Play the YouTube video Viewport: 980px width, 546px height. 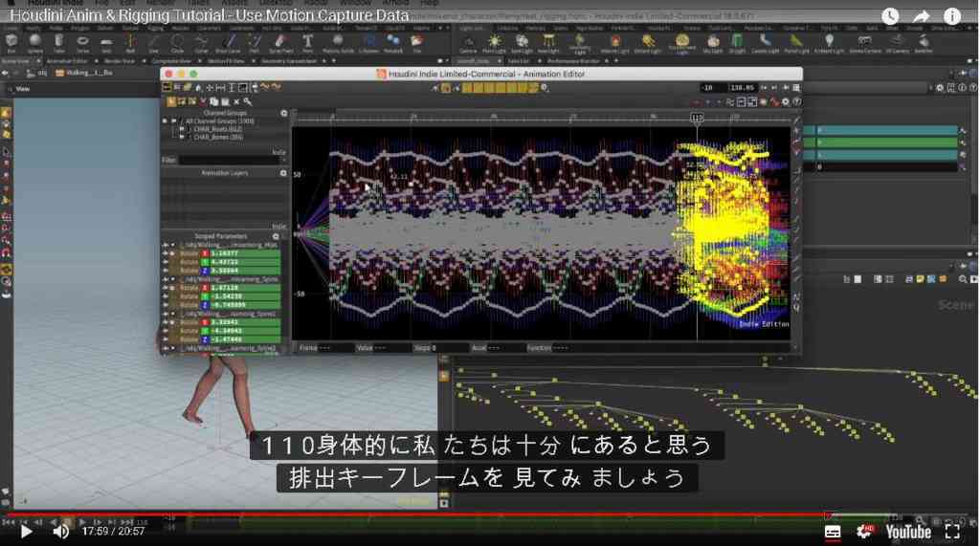(26, 532)
